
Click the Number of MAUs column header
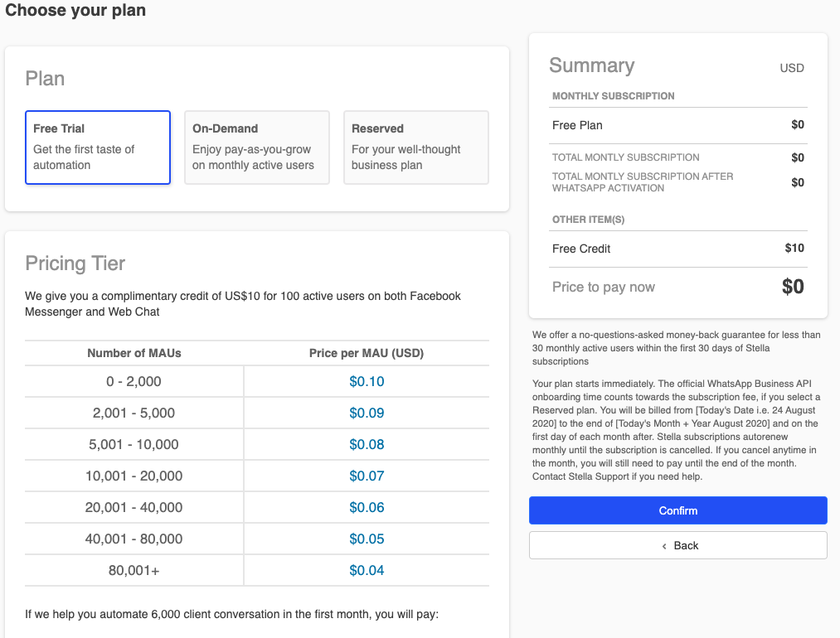point(134,353)
